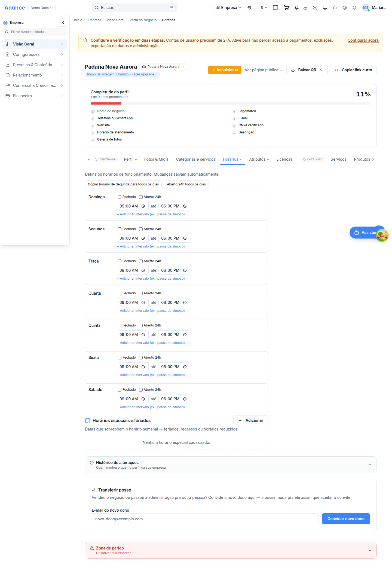This screenshot has height=574, width=392.
Task: Click the MS user avatar
Action: 366,8
